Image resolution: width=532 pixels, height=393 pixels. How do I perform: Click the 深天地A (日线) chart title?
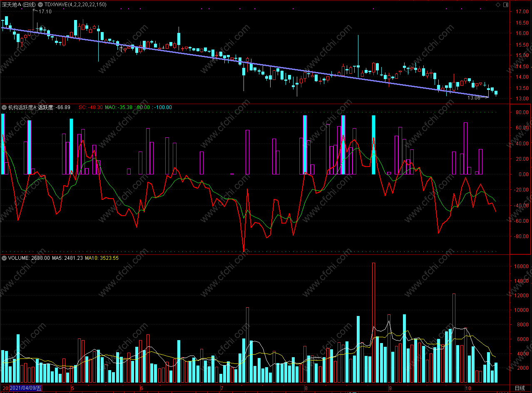[19, 4]
